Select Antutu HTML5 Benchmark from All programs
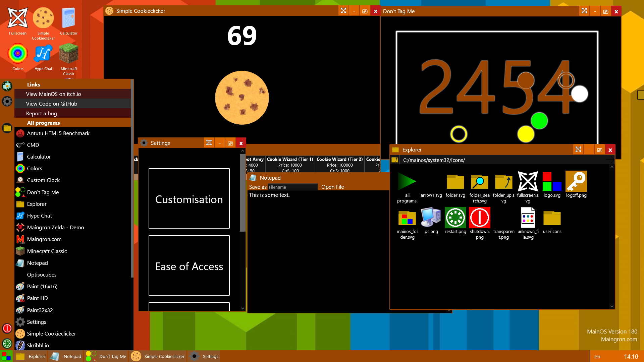The image size is (644, 362). 58,133
